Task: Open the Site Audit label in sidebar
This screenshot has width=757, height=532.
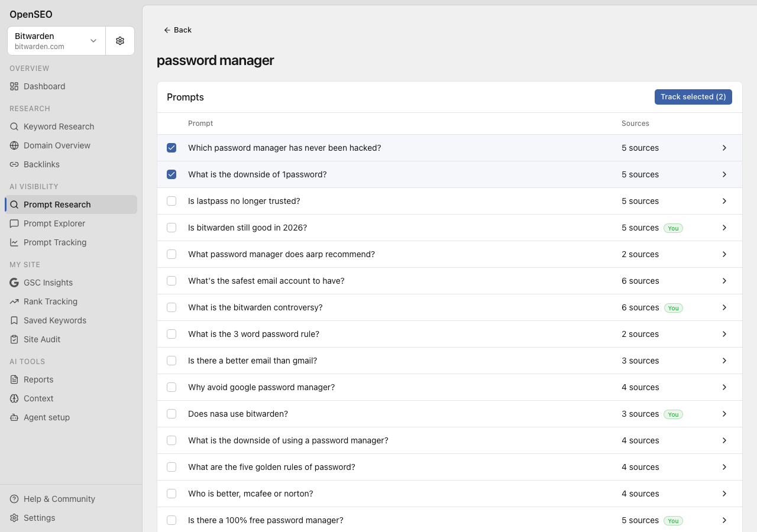Action: click(x=42, y=339)
